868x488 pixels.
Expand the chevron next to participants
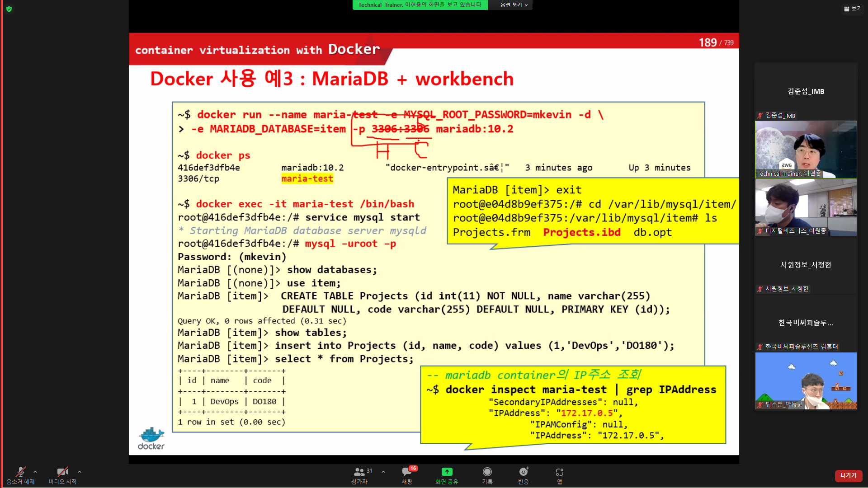(x=383, y=472)
